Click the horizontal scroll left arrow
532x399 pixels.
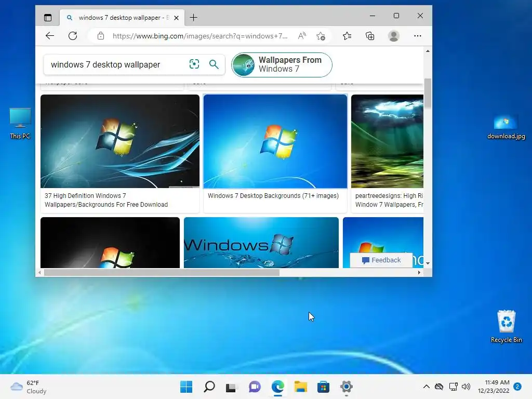40,272
